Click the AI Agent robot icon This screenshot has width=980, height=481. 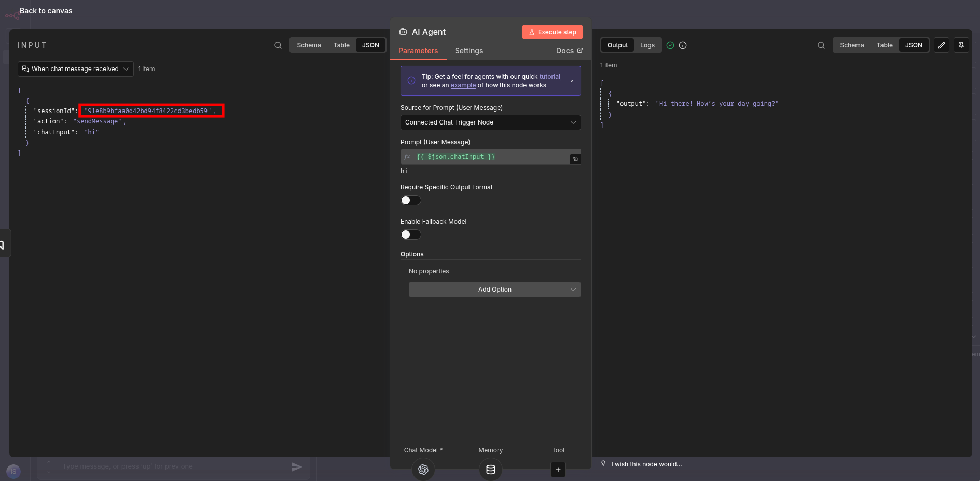click(x=403, y=32)
